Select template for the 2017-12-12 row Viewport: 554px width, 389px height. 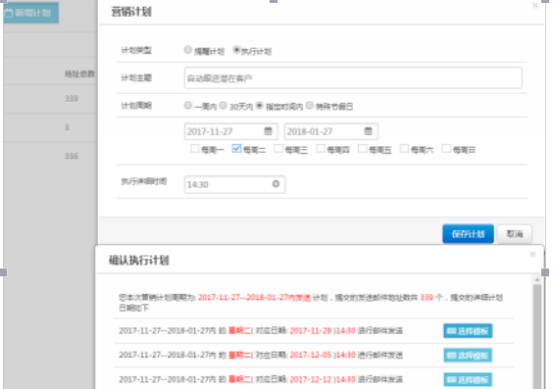468,380
